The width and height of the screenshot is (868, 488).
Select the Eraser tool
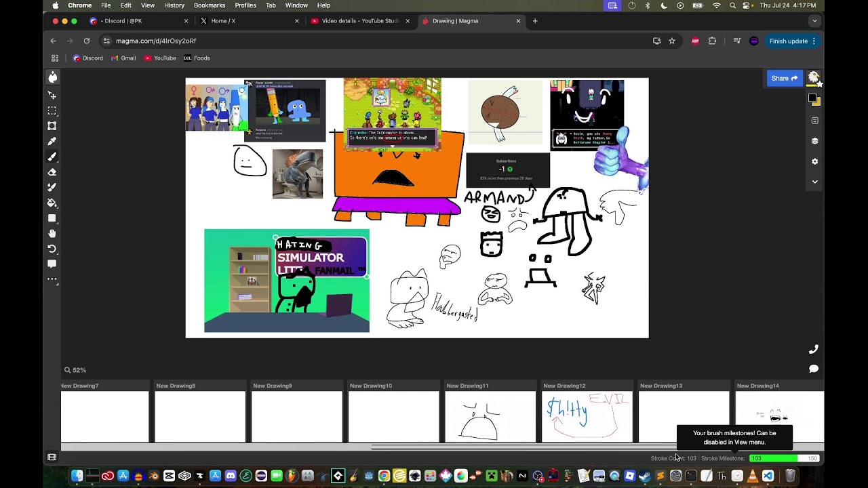(x=52, y=172)
